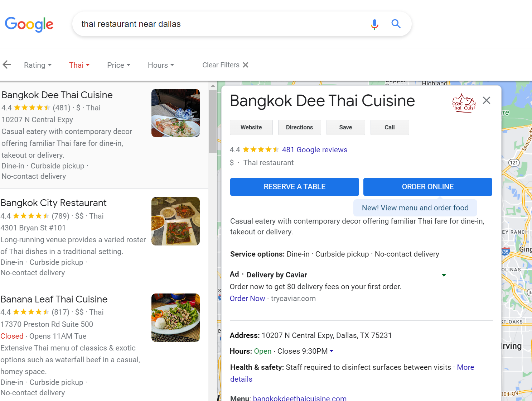Screen dimensions: 532x401
Task: Open the Thai cuisine filter dropdown
Action: [79, 65]
